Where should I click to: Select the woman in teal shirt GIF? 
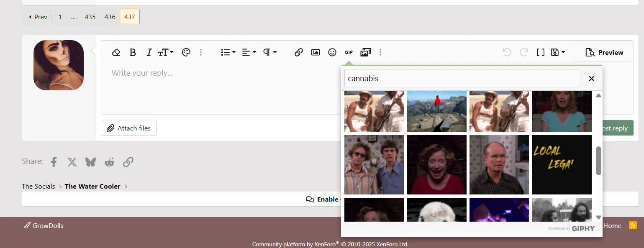pos(562,111)
